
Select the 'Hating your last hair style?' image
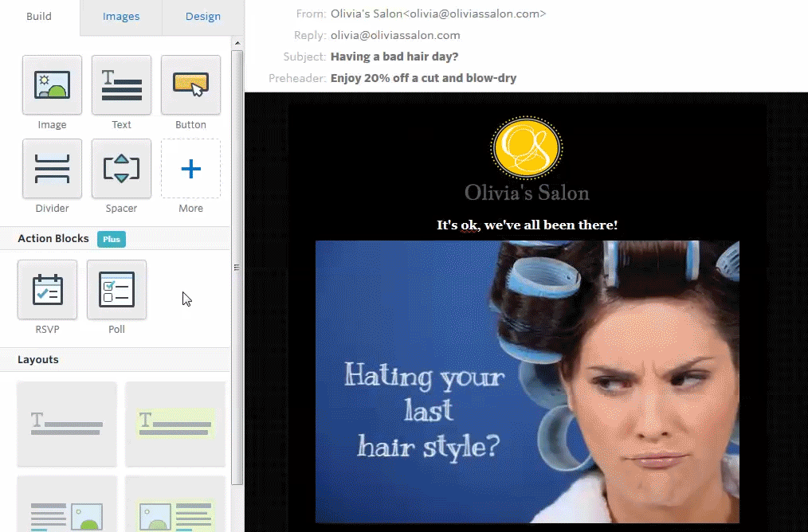pos(528,381)
